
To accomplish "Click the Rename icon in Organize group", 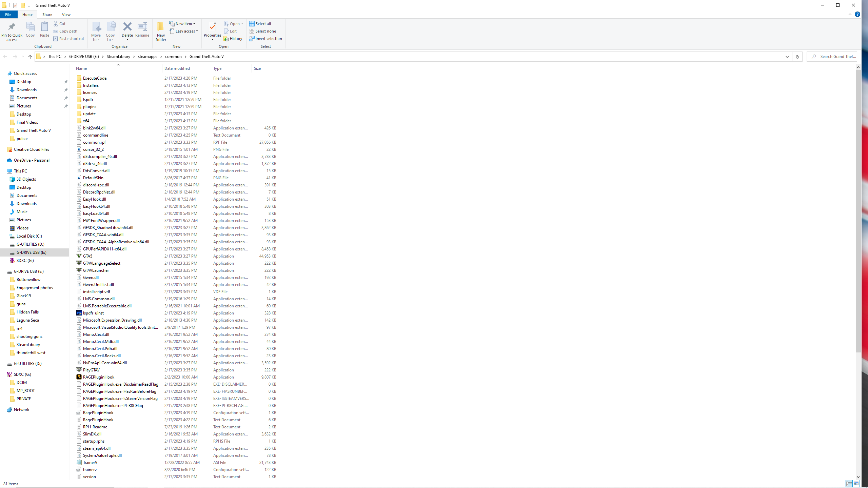I will point(142,27).
